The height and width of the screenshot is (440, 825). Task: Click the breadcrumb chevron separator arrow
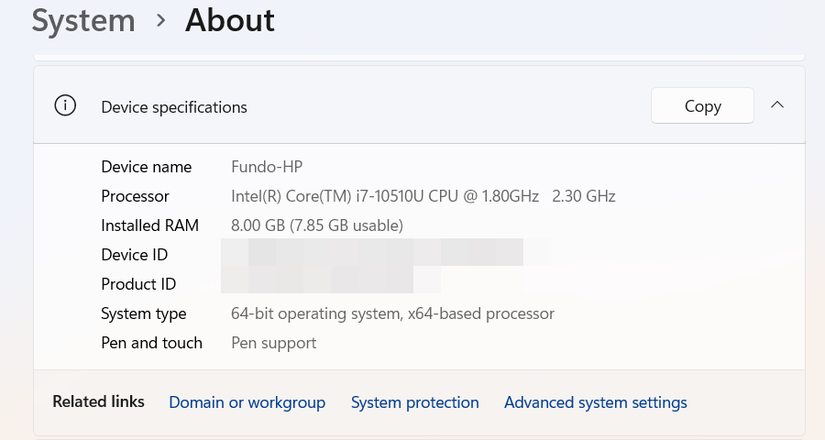click(160, 21)
